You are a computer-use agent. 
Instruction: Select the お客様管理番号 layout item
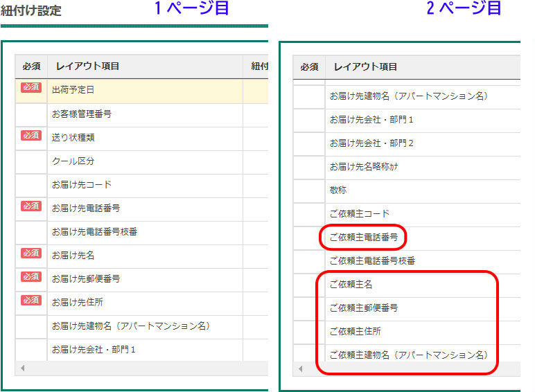pos(82,114)
